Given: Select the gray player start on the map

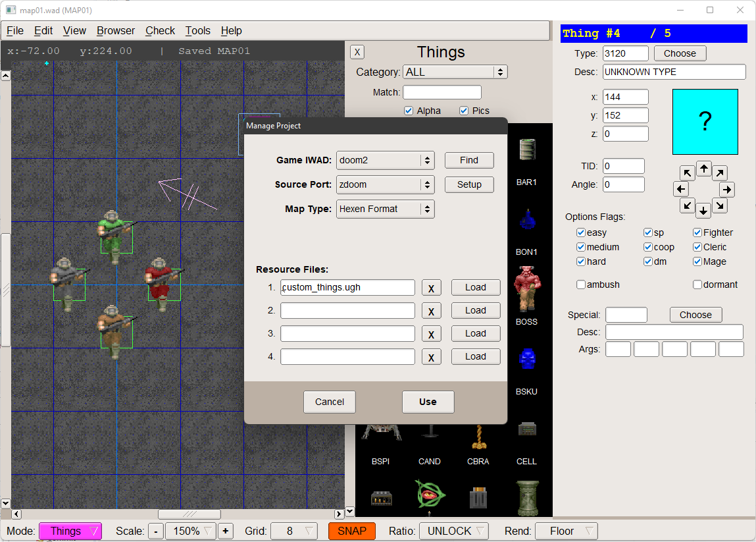Looking at the screenshot, I should (68, 285).
